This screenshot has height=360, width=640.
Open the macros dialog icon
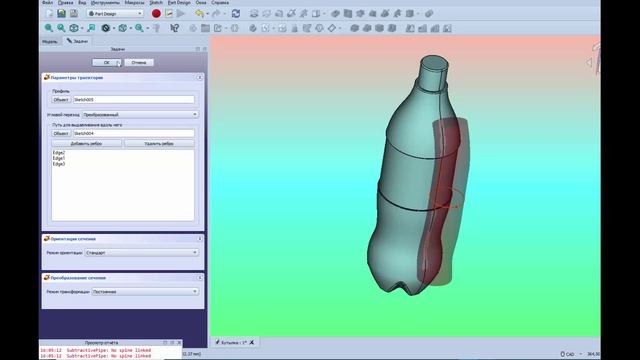tap(169, 13)
